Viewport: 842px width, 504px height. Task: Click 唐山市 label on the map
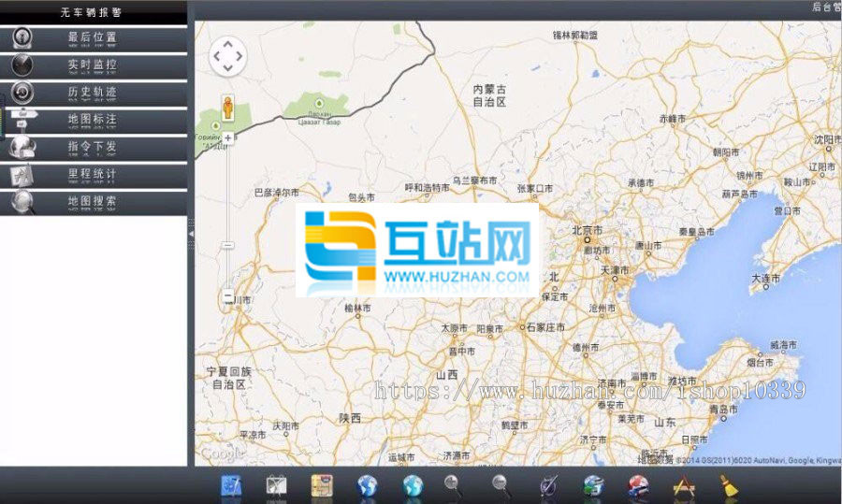pyautogui.click(x=648, y=245)
